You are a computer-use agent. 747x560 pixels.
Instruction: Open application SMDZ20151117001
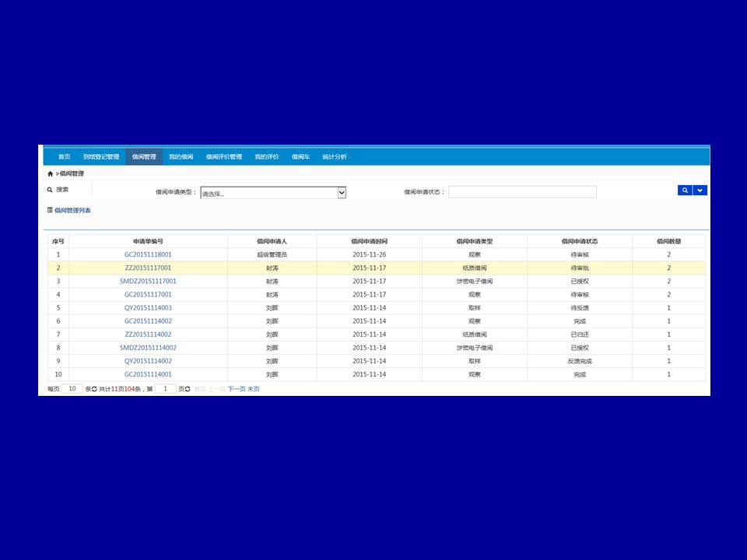(148, 282)
